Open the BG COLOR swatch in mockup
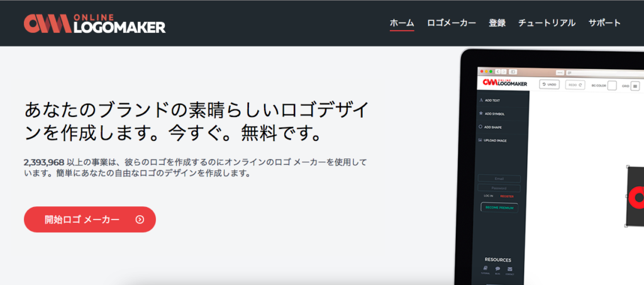 point(612,86)
